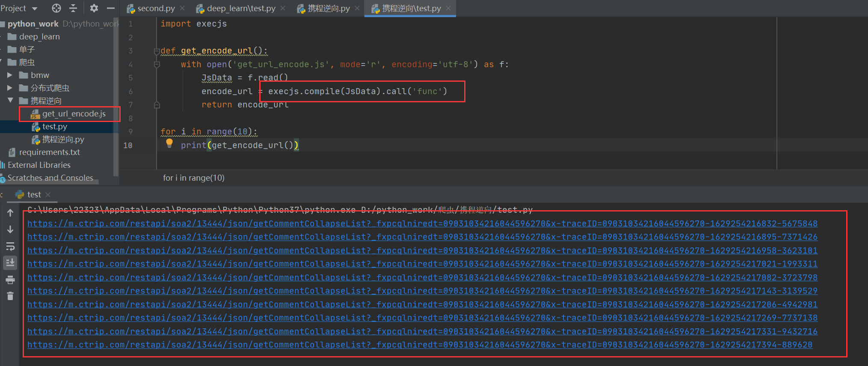Click the Project panel horizontal scrollbar
The image size is (868, 366).
point(49,183)
